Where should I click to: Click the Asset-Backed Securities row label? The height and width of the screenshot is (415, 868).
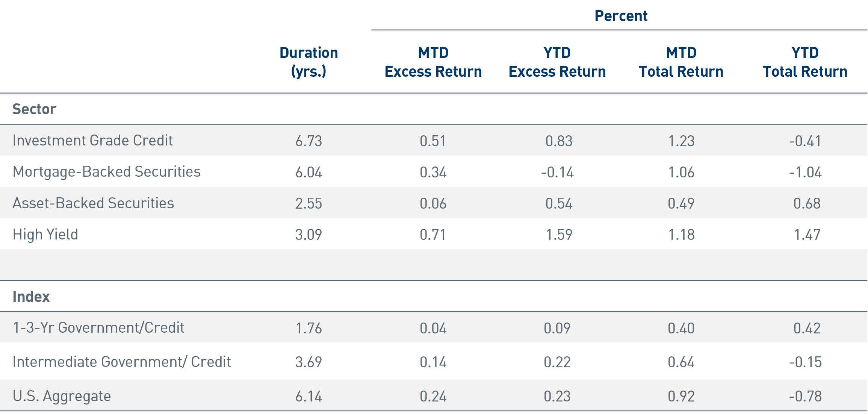93,203
